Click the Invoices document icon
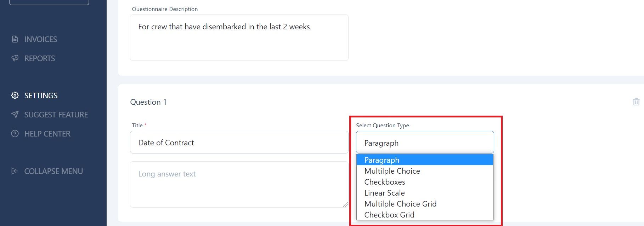 (x=15, y=39)
